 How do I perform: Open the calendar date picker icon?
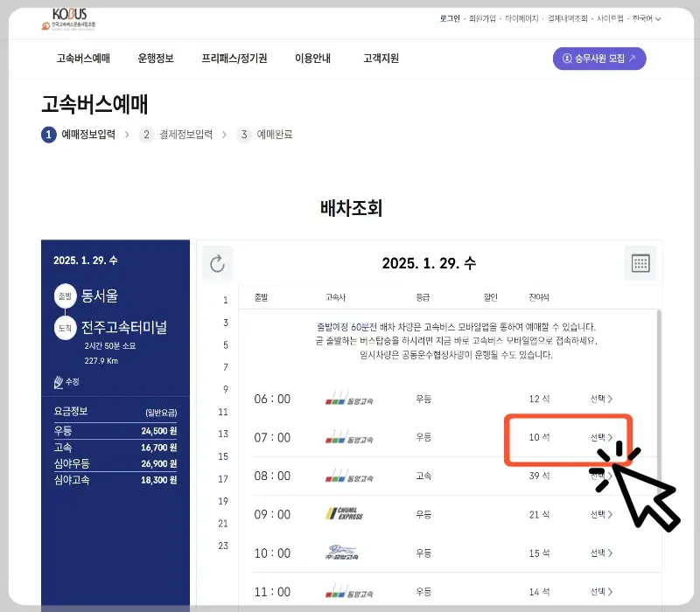[x=640, y=263]
